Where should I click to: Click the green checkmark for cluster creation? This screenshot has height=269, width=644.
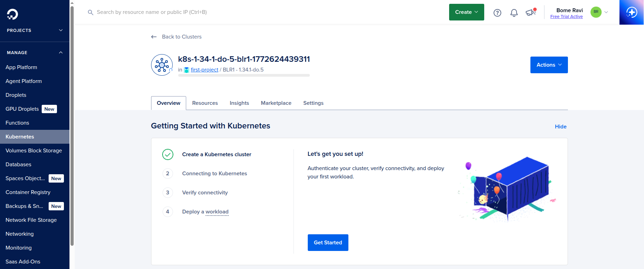[168, 154]
